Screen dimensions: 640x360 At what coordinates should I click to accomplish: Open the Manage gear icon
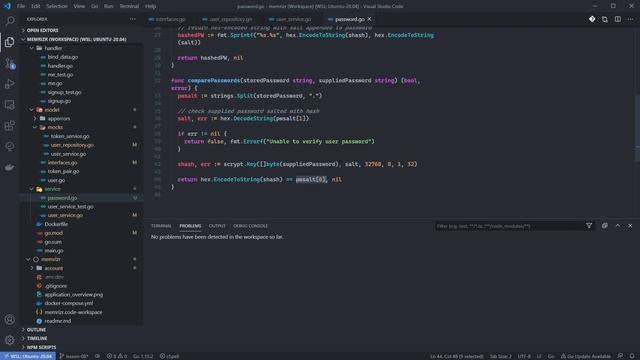(x=10, y=340)
